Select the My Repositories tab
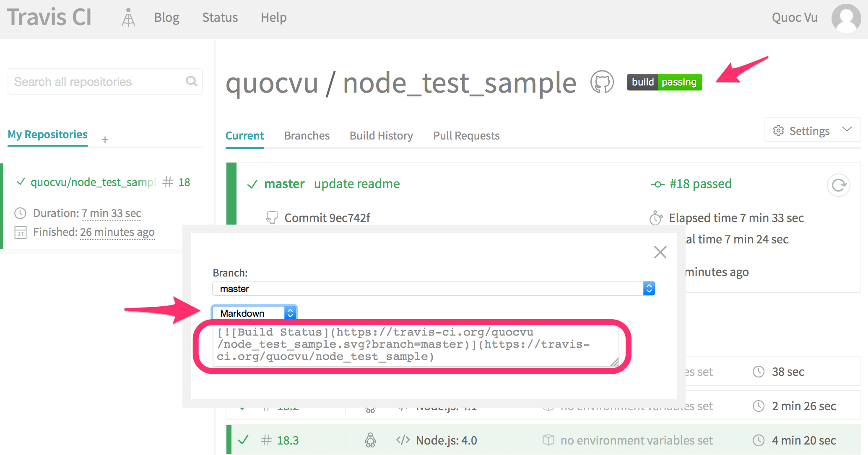 47,134
